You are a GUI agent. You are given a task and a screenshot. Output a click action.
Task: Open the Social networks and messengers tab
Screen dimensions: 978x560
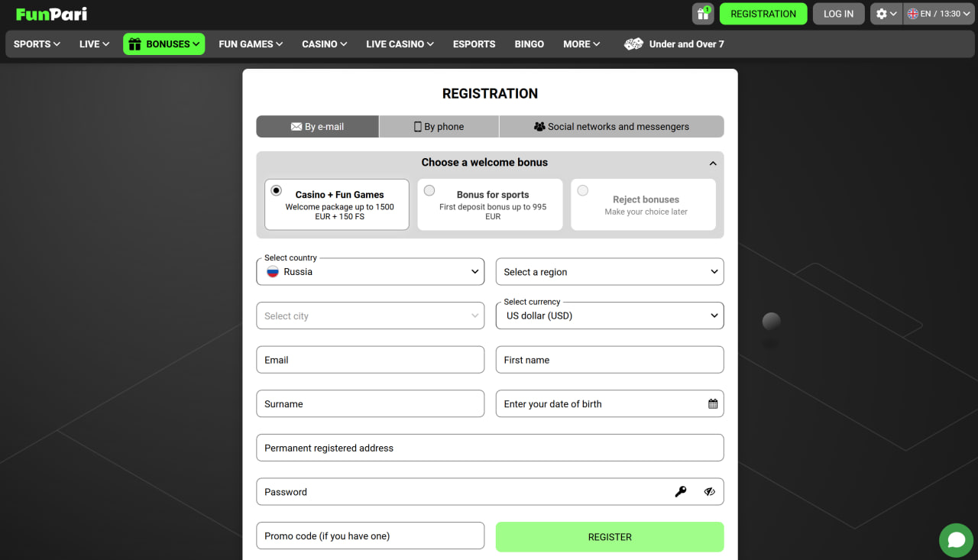click(611, 127)
